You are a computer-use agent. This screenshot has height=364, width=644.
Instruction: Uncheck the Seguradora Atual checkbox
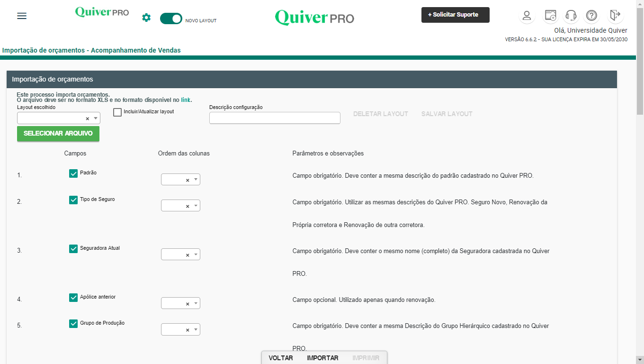(x=73, y=249)
